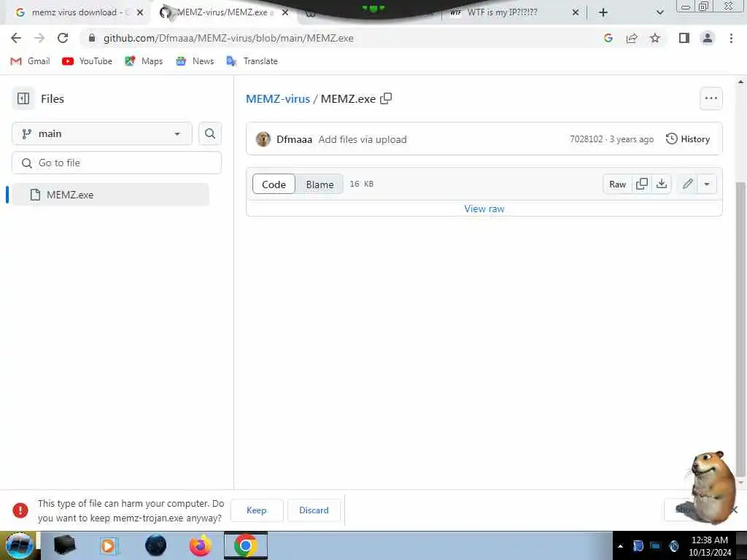
Task: Go back with the browser back arrow
Action: click(x=16, y=38)
